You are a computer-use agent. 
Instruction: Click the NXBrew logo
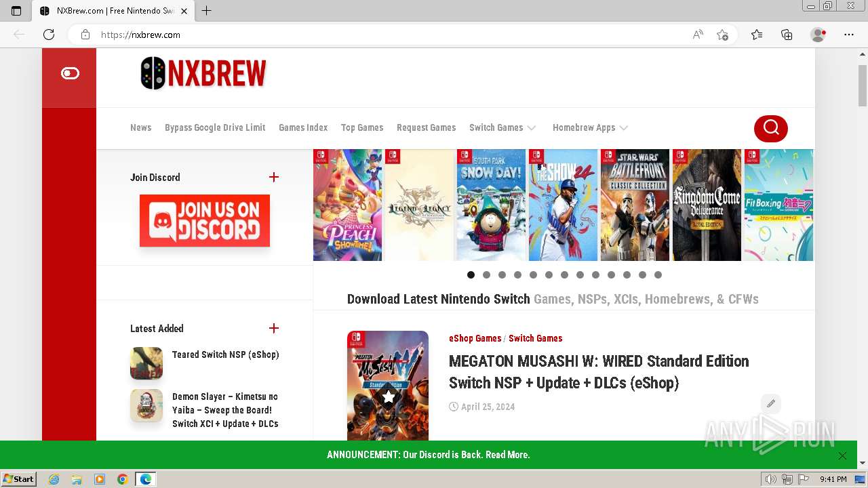pos(203,73)
